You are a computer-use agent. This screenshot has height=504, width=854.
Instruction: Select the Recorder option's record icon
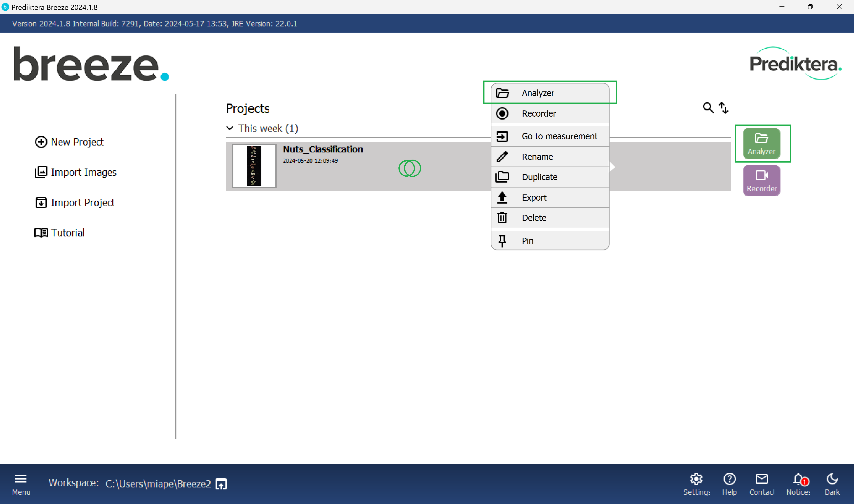coord(503,113)
